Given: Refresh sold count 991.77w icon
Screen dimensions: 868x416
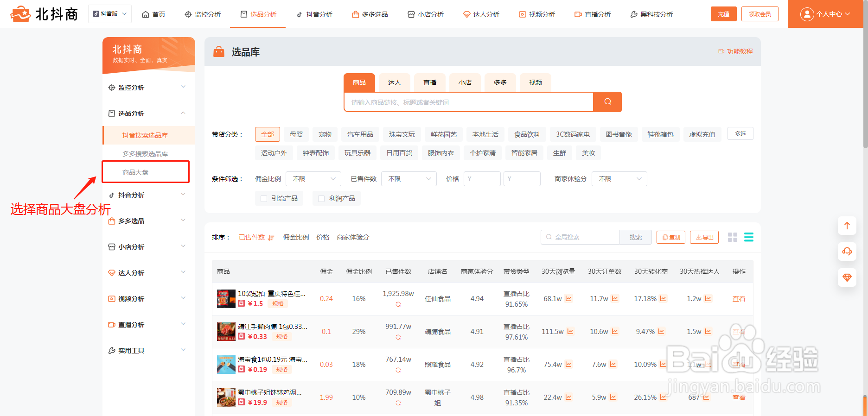Looking at the screenshot, I should (398, 337).
